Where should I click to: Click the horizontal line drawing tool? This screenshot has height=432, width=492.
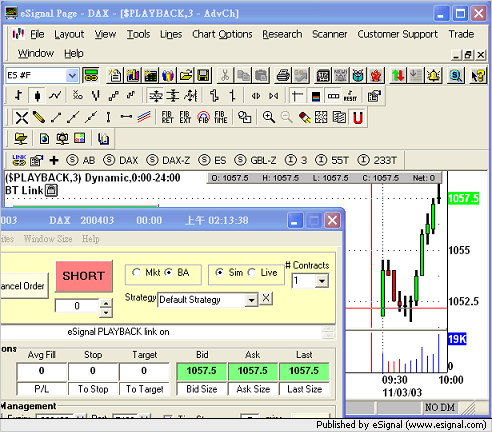click(x=126, y=117)
